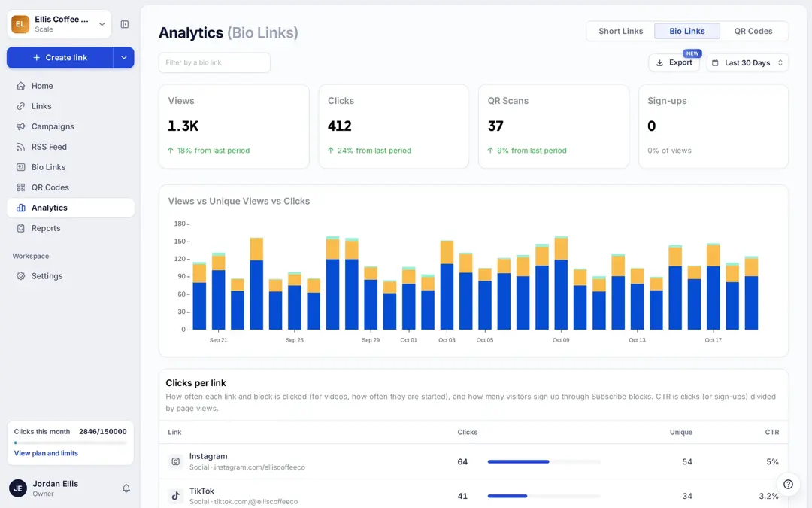Open RSS Feed in the sidebar
Screen dimensions: 812x508
pyautogui.click(x=71, y=147)
